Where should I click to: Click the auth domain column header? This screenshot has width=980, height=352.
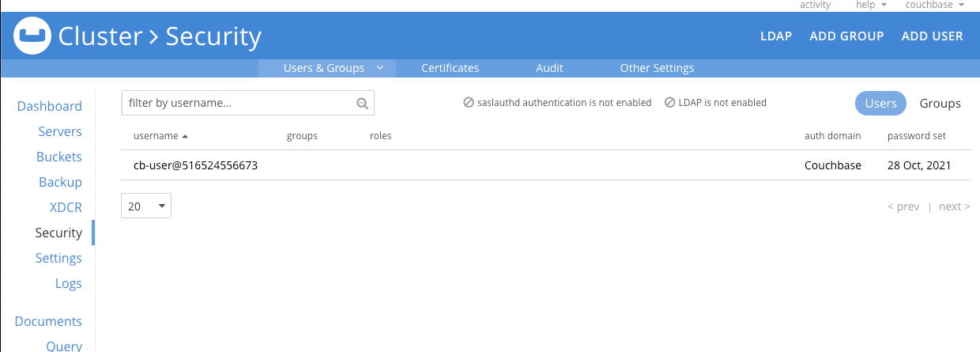coord(833,136)
